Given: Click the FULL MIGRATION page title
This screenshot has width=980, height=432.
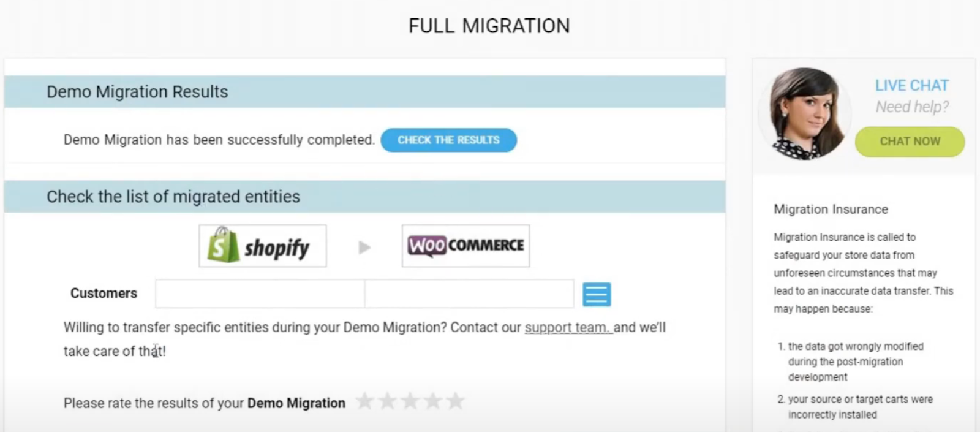Looking at the screenshot, I should (x=489, y=26).
